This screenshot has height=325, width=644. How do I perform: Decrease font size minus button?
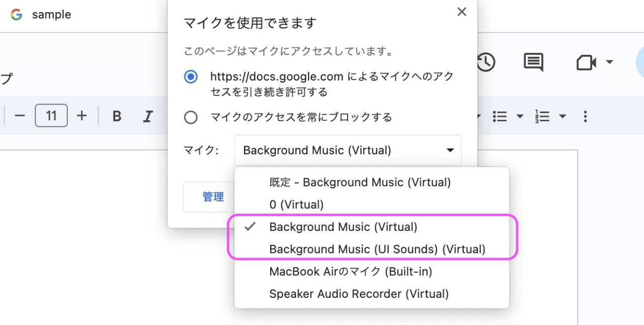point(20,116)
